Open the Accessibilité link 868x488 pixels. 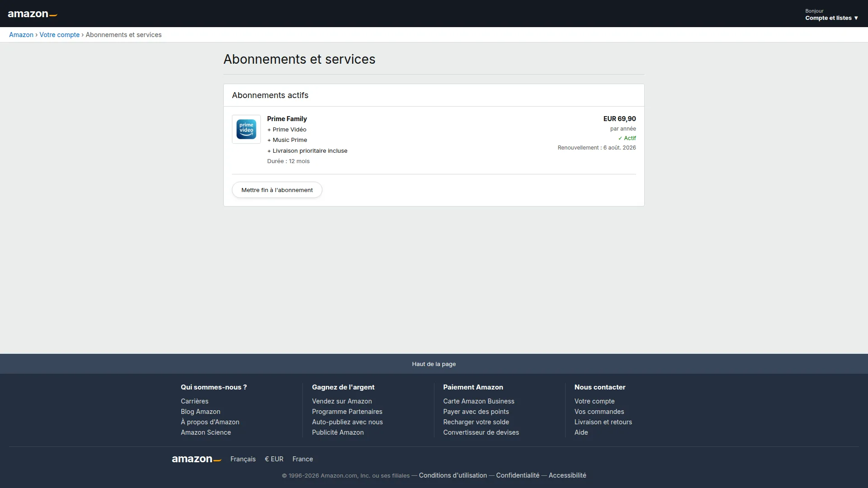567,475
